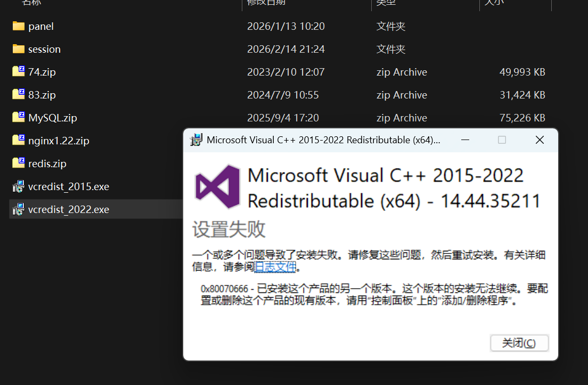Click the vcredist_2015.exe installer icon
This screenshot has width=588, height=385.
[x=18, y=186]
